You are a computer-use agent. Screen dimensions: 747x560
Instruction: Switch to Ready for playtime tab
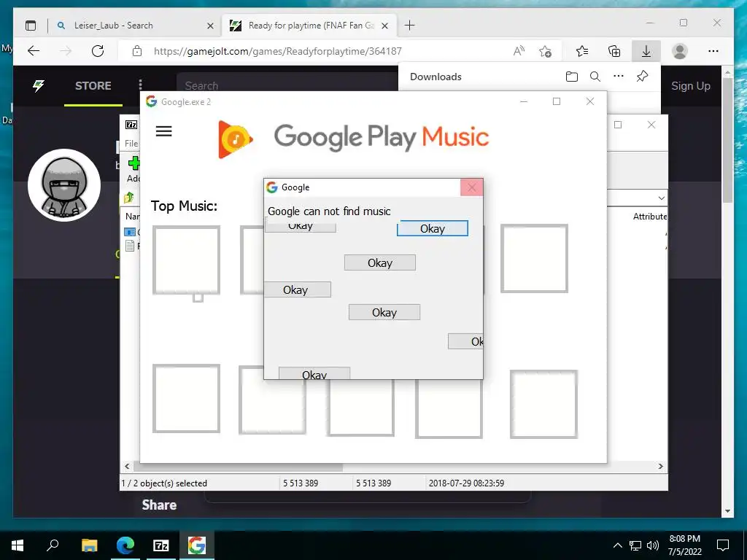307,26
